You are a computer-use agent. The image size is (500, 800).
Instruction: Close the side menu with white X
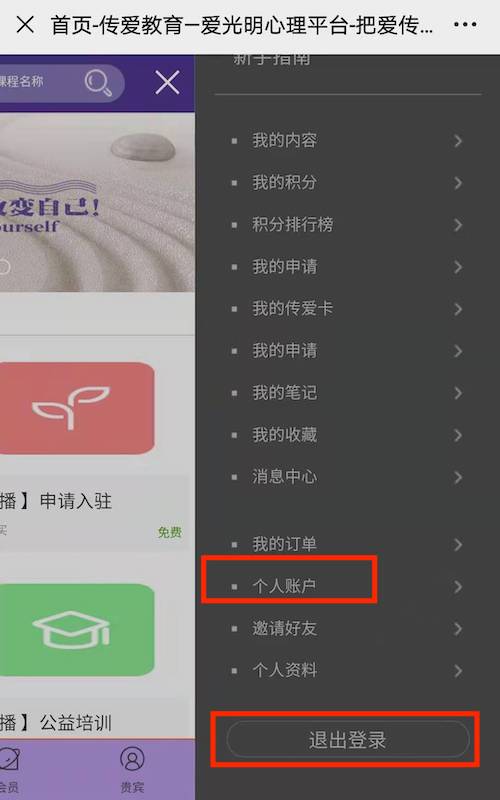[167, 83]
